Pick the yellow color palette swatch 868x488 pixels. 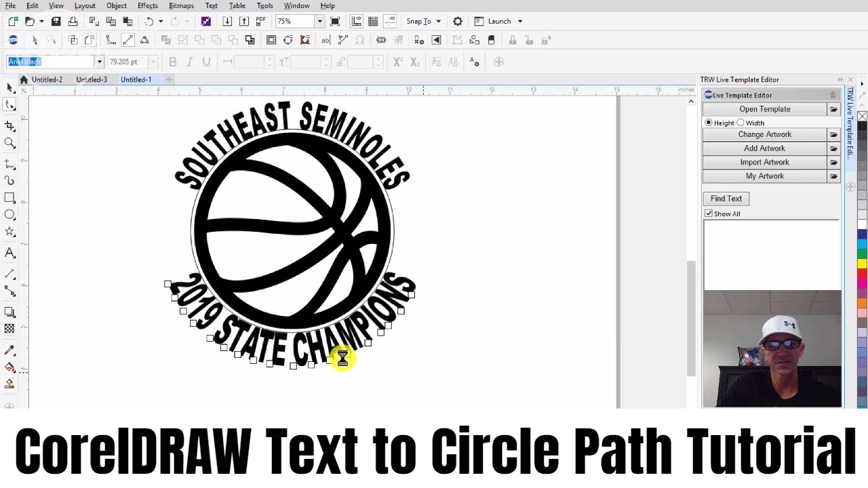coord(863,263)
